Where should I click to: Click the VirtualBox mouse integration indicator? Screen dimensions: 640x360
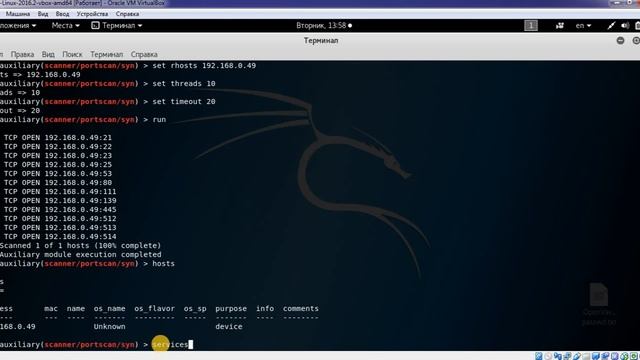[x=624, y=356]
